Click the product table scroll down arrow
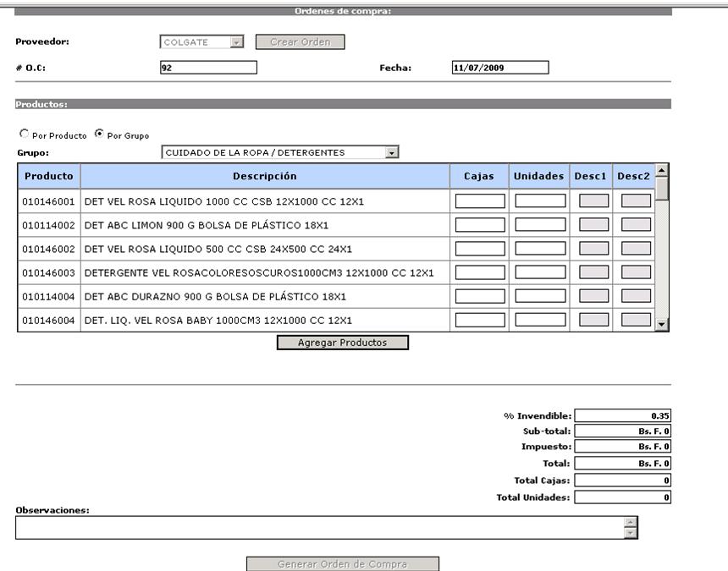 662,325
